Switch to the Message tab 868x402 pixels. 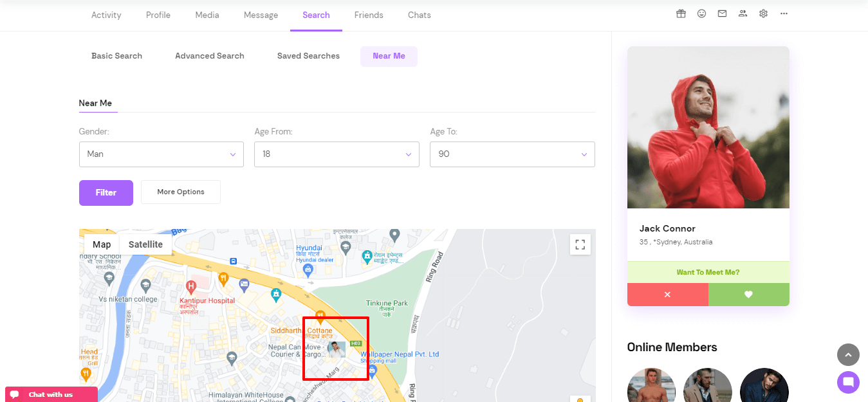point(261,15)
